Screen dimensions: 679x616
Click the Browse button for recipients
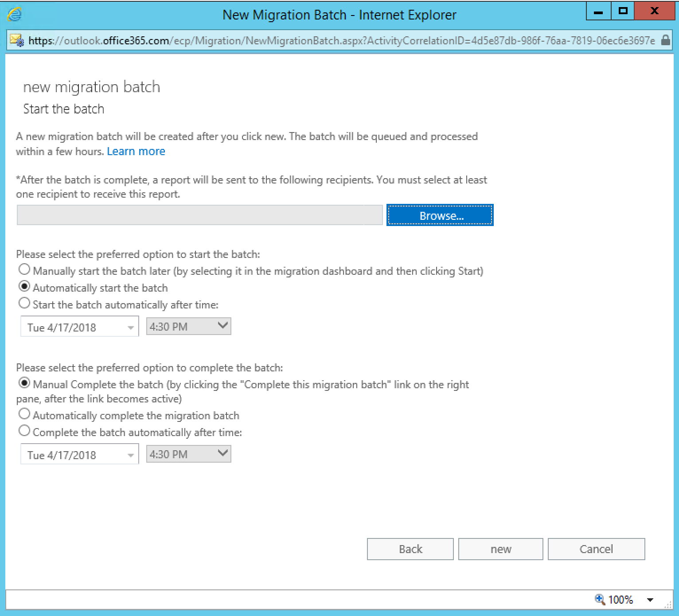coord(440,215)
